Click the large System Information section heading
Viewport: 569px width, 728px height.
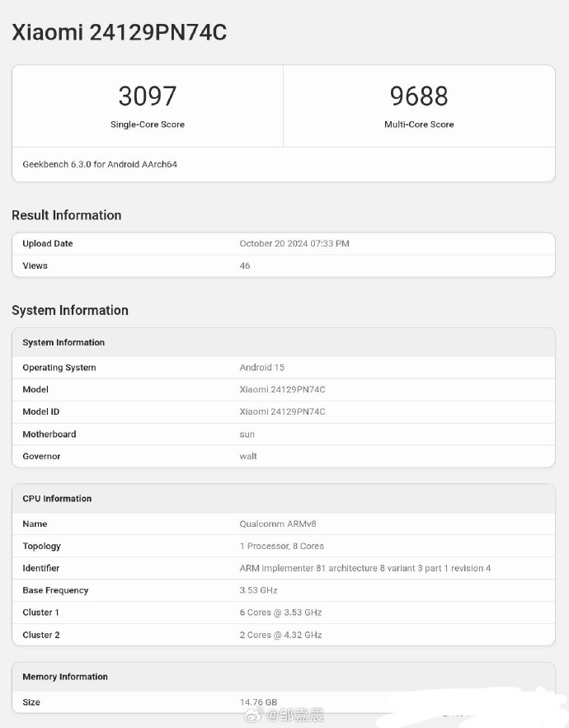click(70, 310)
